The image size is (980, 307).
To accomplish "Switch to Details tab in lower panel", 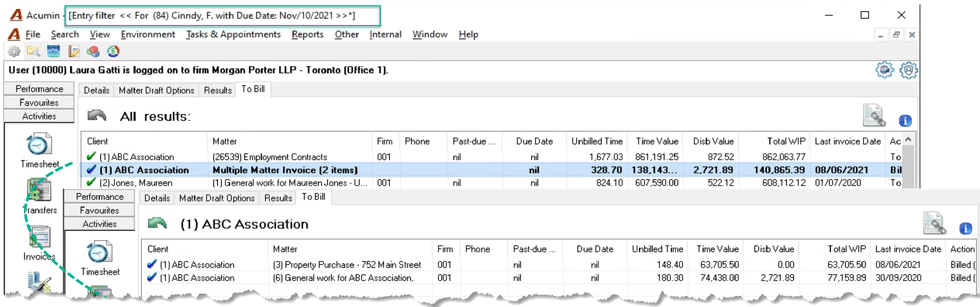I will click(x=157, y=198).
